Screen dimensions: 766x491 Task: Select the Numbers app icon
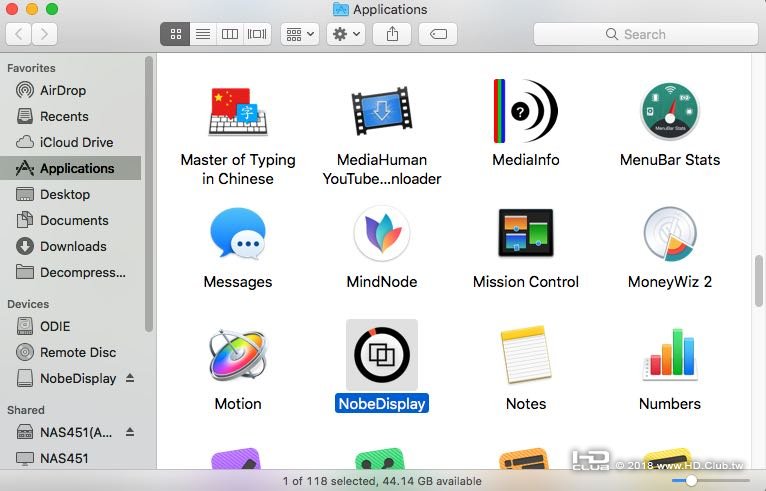coord(670,355)
